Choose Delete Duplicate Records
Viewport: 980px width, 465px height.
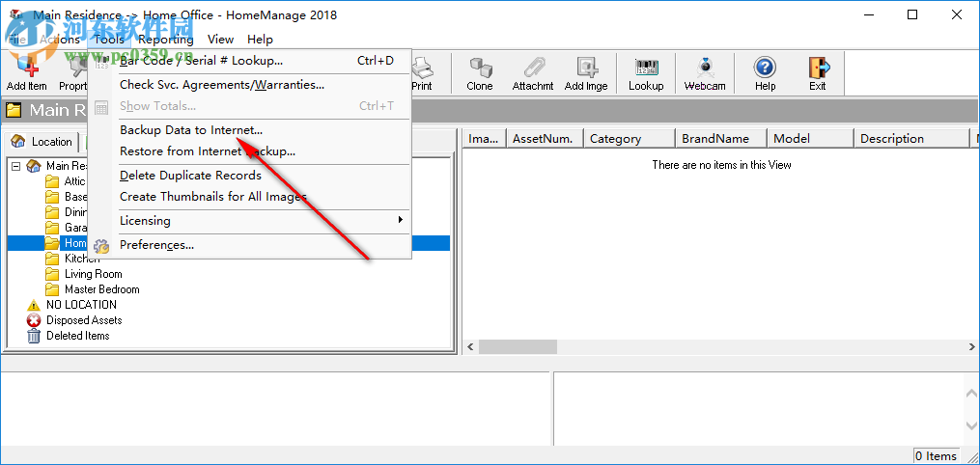coord(250,176)
